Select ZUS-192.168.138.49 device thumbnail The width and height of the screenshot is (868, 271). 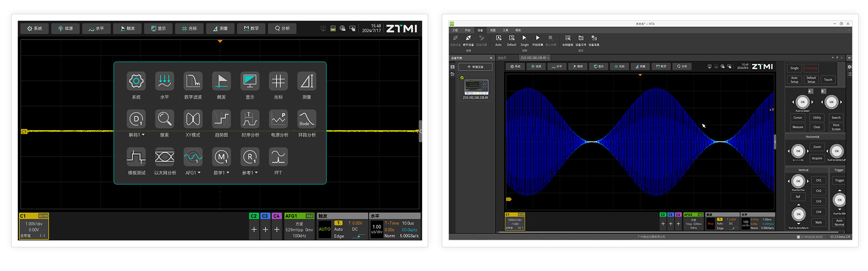pos(475,87)
